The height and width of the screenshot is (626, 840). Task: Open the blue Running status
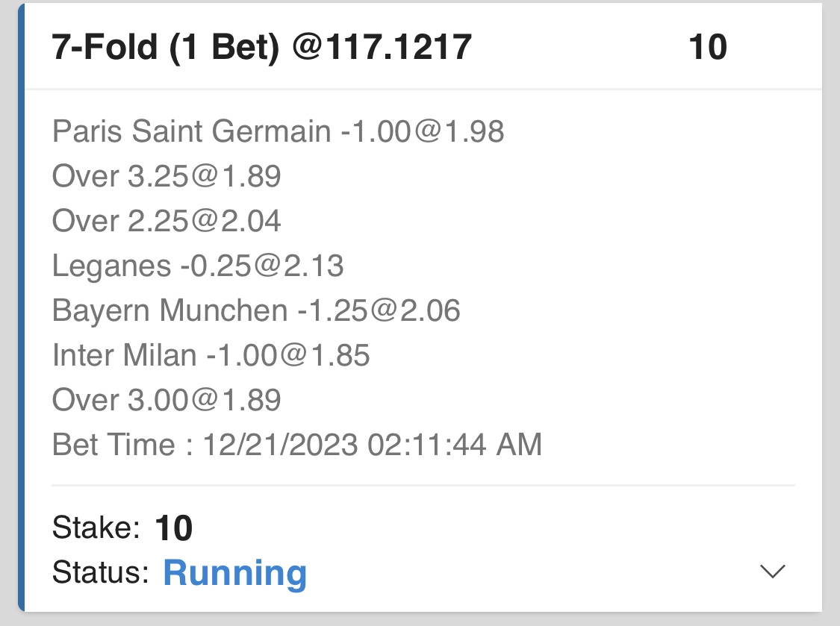pyautogui.click(x=234, y=573)
